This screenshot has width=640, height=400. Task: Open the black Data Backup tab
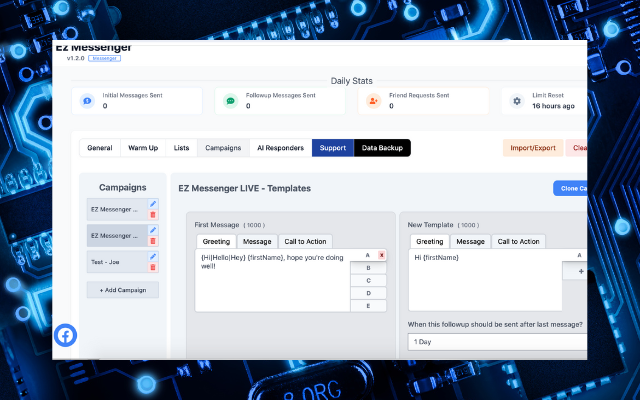click(382, 148)
